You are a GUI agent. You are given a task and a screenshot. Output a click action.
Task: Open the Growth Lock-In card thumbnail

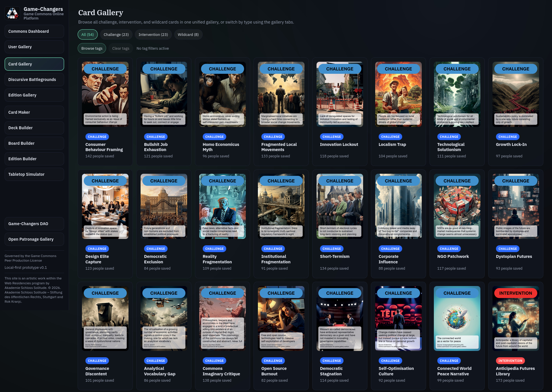[516, 94]
